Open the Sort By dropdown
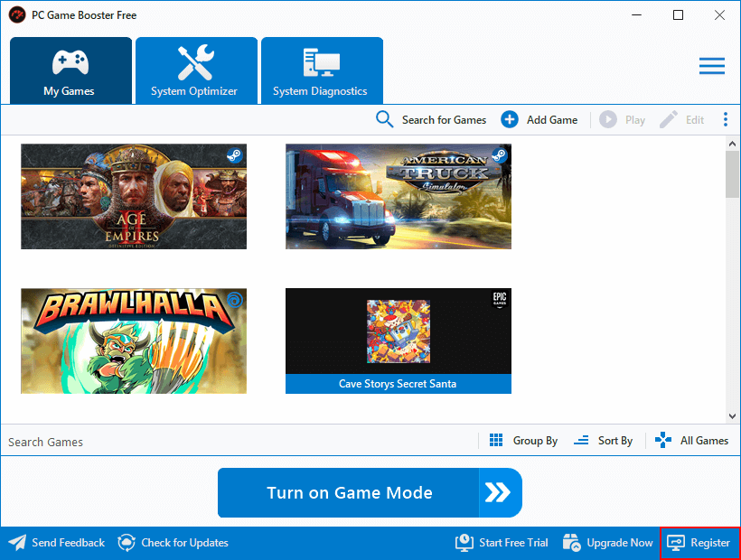 point(603,441)
